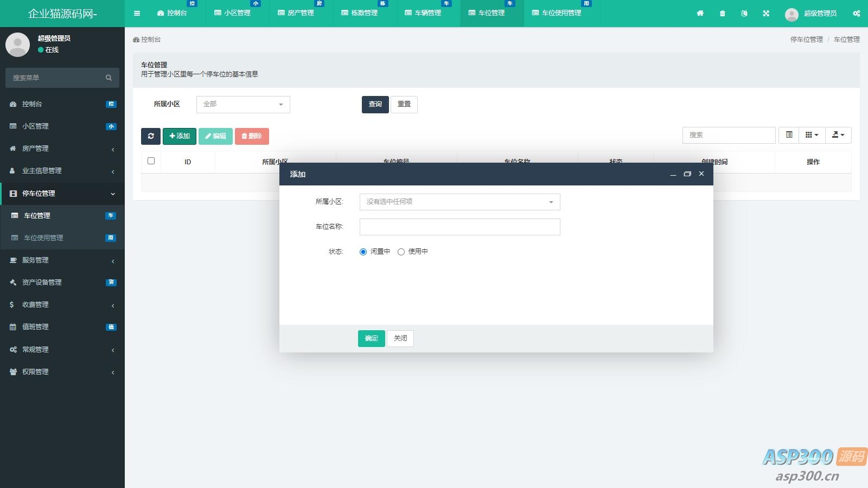
Task: Click the home icon in top bar
Action: click(x=700, y=13)
